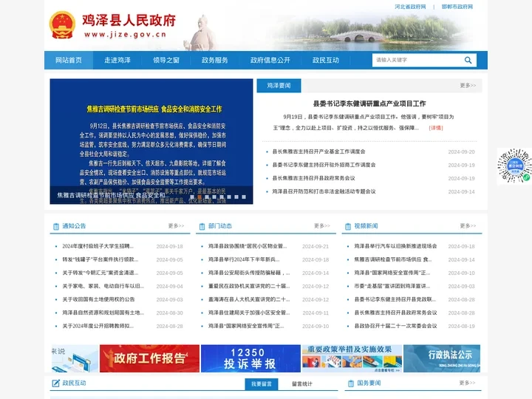Viewport: 532px width, 399px height.
Task: Click the 政府工作报告 banner
Action: (149, 358)
